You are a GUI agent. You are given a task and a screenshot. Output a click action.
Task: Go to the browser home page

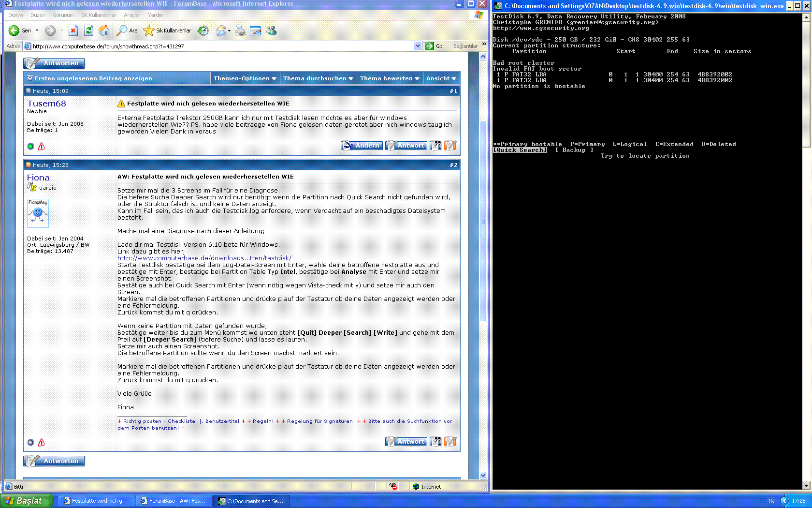pyautogui.click(x=103, y=30)
